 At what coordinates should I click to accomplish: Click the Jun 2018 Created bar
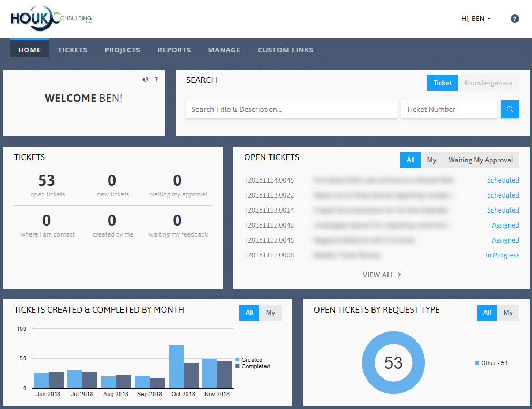click(41, 381)
